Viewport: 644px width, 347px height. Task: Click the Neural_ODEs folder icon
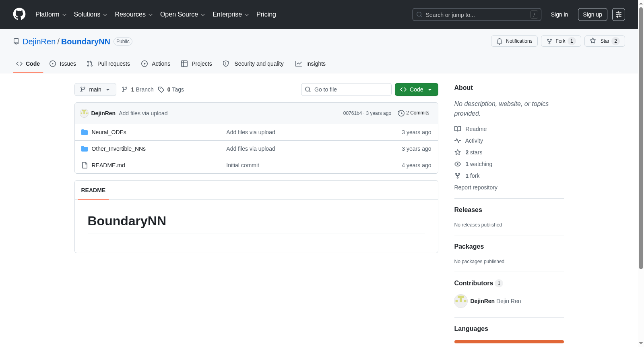pyautogui.click(x=85, y=132)
